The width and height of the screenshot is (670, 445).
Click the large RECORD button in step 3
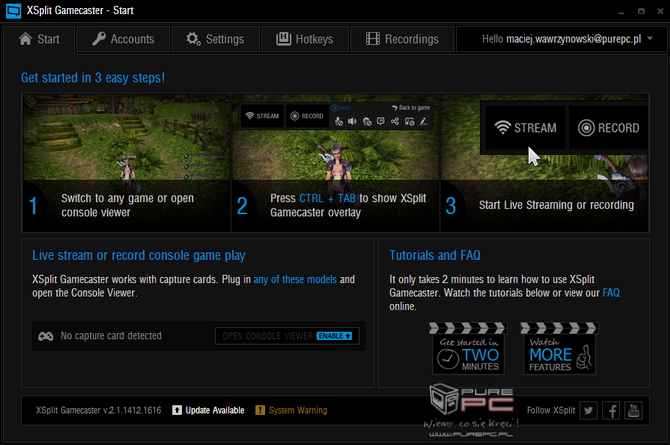point(608,128)
